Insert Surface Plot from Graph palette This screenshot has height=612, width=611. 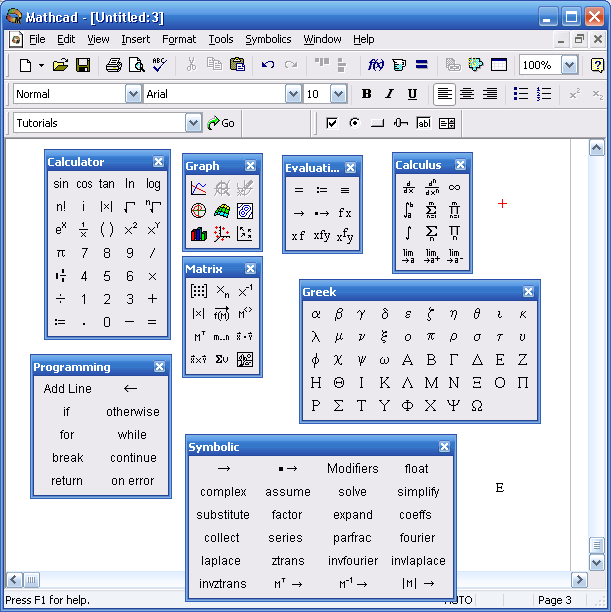coord(222,211)
